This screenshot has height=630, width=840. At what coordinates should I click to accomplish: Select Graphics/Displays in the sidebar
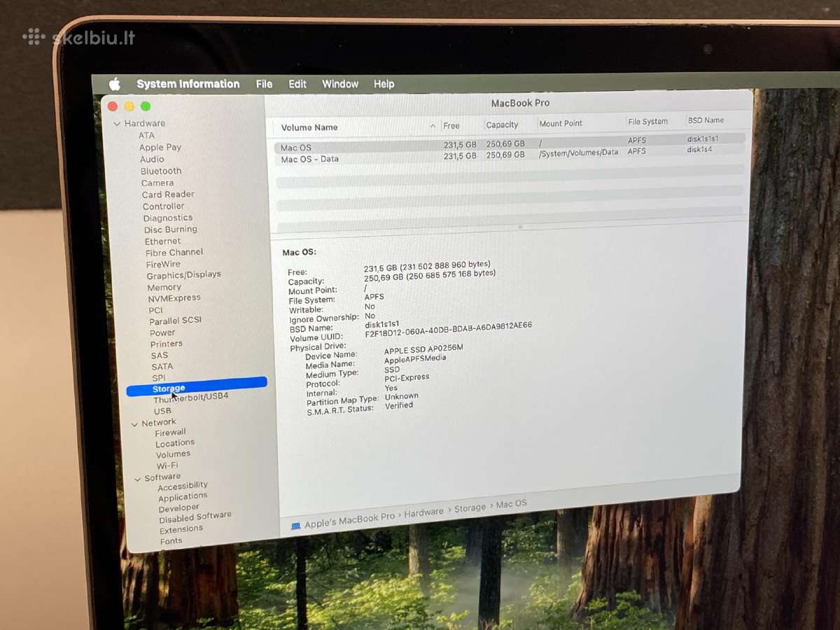[183, 275]
